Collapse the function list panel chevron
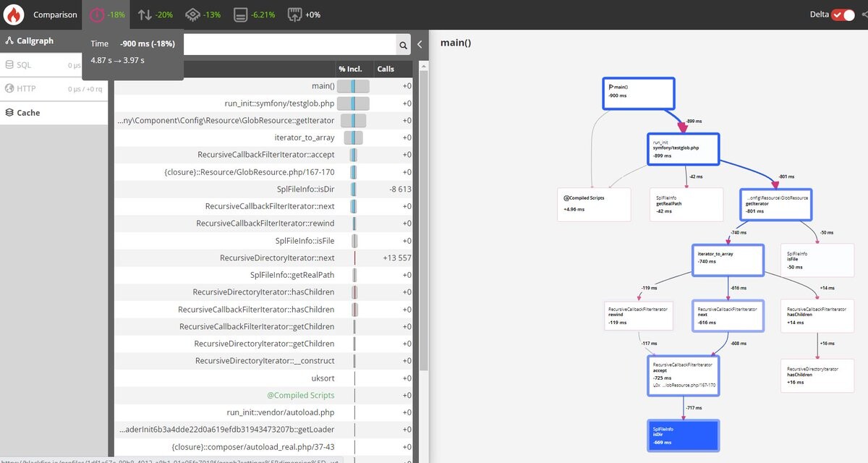The image size is (868, 463). tap(420, 45)
